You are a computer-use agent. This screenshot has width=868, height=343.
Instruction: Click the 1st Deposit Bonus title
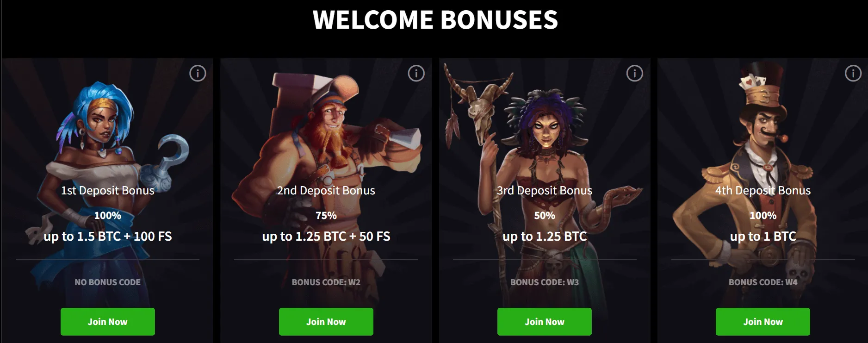(108, 190)
